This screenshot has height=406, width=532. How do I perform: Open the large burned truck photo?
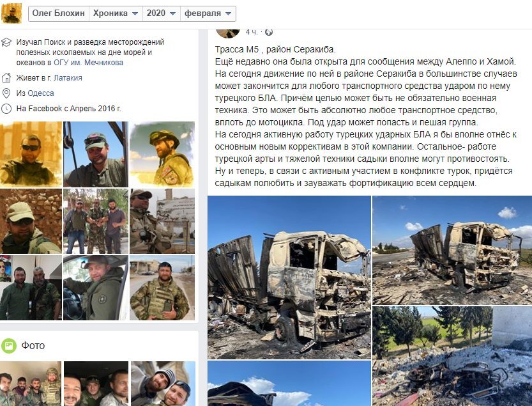tap(289, 277)
